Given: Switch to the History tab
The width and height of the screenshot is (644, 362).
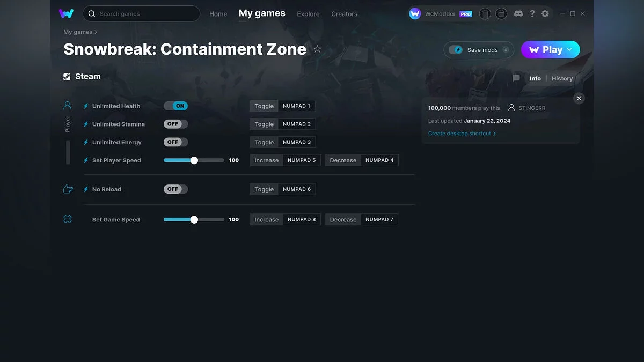Looking at the screenshot, I should click(x=562, y=78).
